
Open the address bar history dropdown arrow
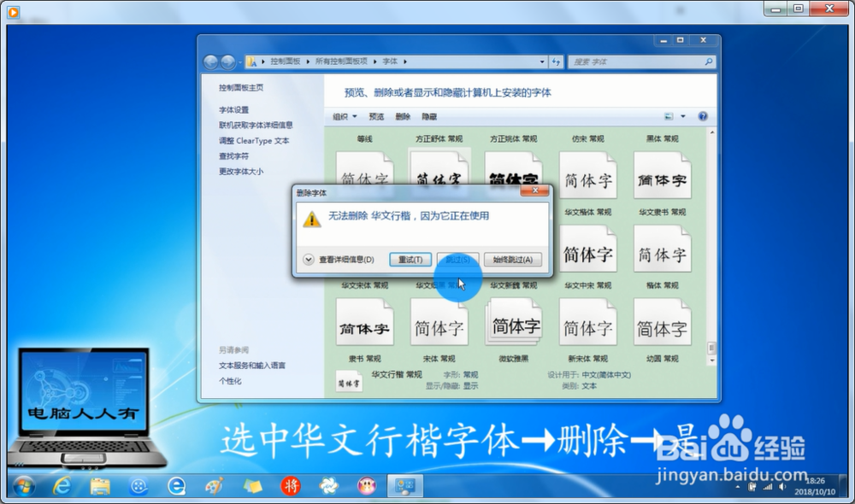[541, 62]
